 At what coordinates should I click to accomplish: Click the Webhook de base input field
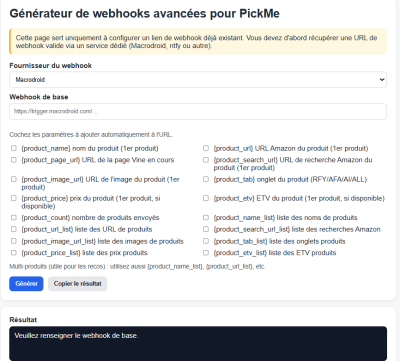point(198,111)
